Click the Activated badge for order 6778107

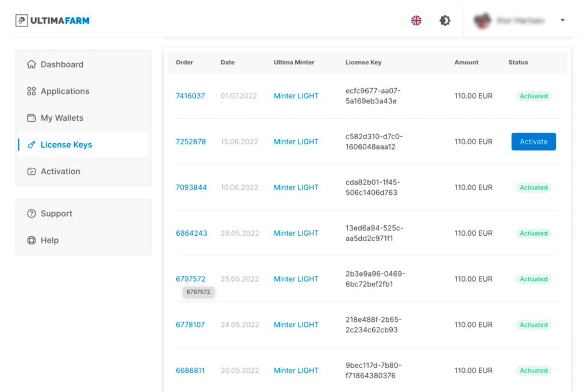point(533,325)
